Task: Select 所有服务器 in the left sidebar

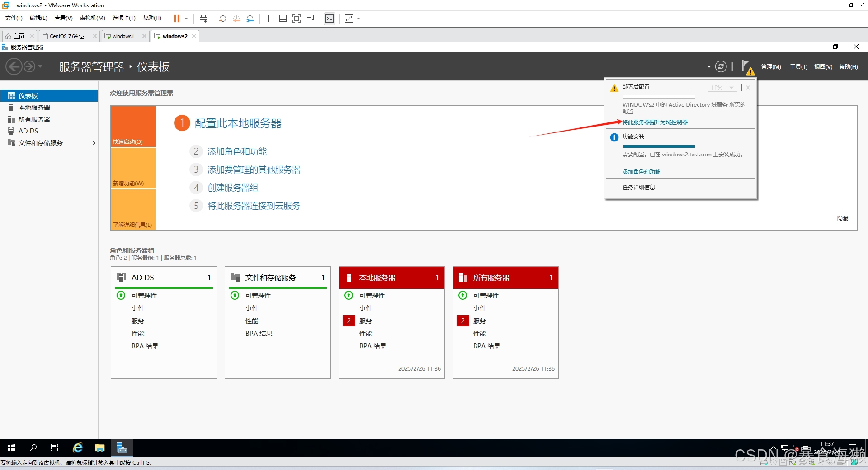Action: (49, 119)
